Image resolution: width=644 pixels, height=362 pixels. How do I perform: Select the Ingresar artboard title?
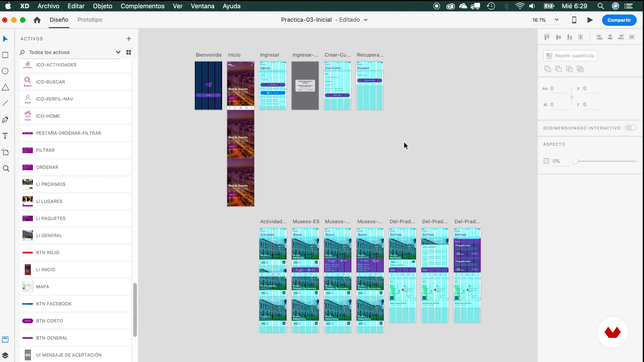pos(270,55)
